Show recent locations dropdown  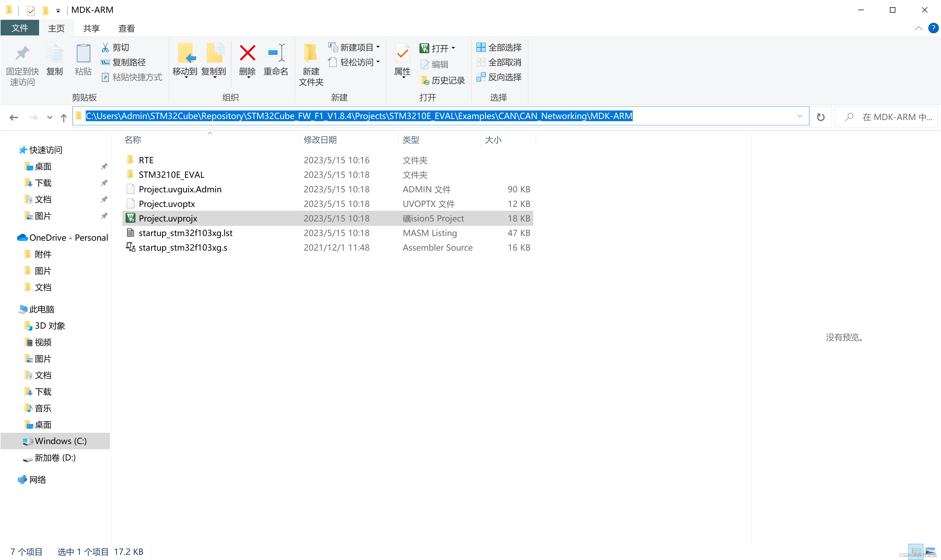pos(49,117)
